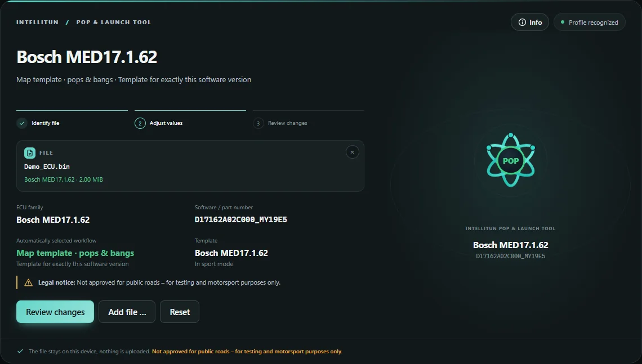Screen dimensions: 642x364
Task: Open the Add file dialog button
Action: coord(127,312)
